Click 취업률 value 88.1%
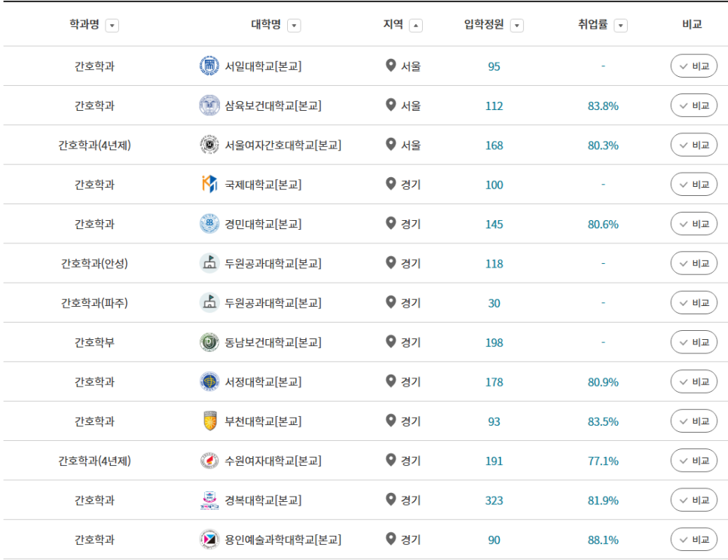Screen dimensions: 728x560 [x=603, y=540]
